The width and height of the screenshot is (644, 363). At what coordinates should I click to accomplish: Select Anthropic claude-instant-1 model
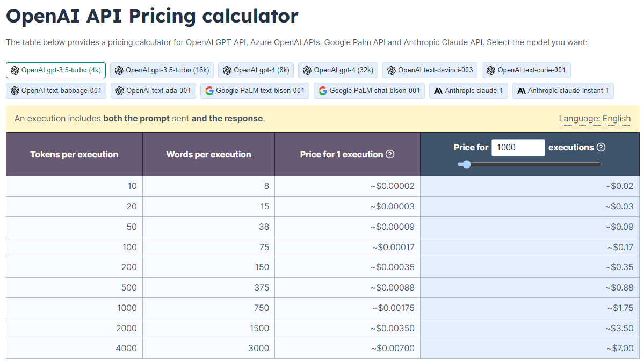coord(563,91)
